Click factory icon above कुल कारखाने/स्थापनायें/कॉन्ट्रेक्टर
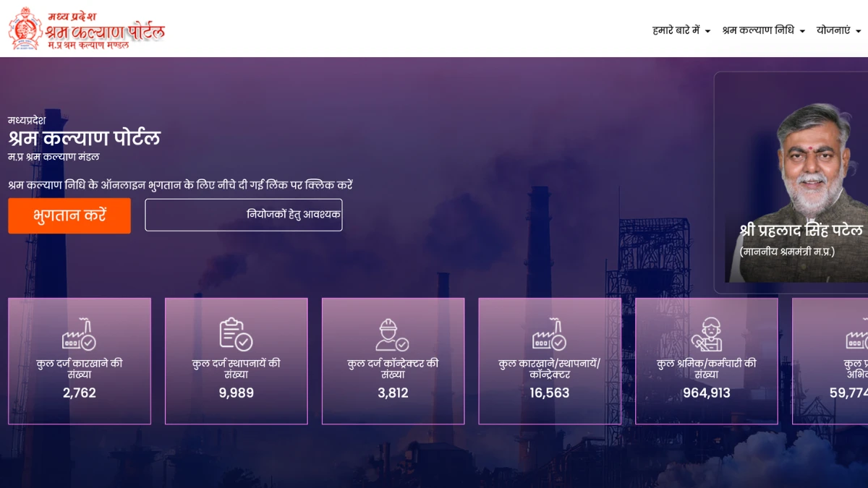 [549, 334]
